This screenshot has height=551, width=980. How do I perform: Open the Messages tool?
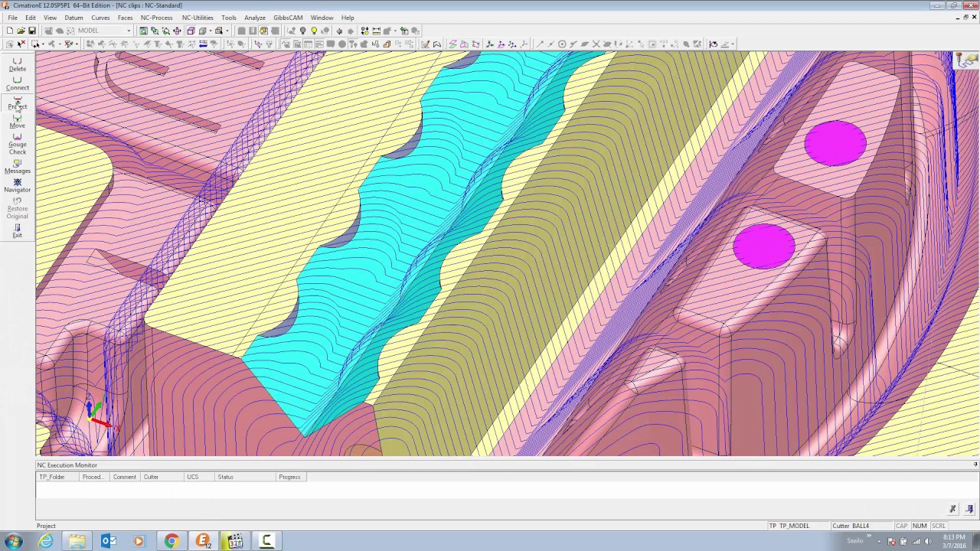click(x=17, y=166)
